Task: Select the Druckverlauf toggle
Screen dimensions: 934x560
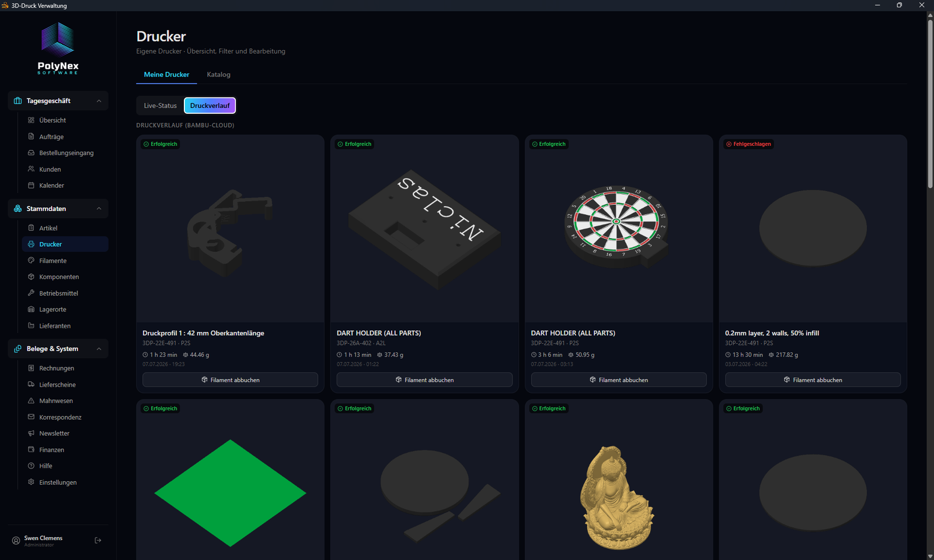Action: 210,106
